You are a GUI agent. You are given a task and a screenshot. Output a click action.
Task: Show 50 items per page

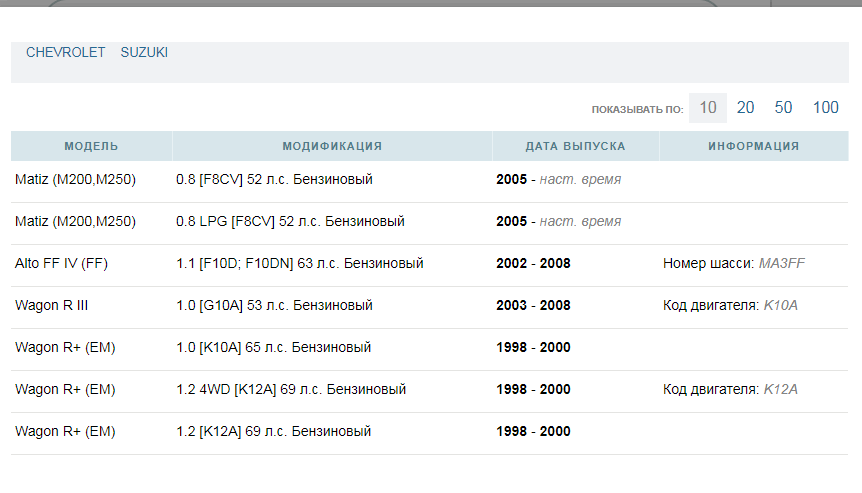click(783, 108)
